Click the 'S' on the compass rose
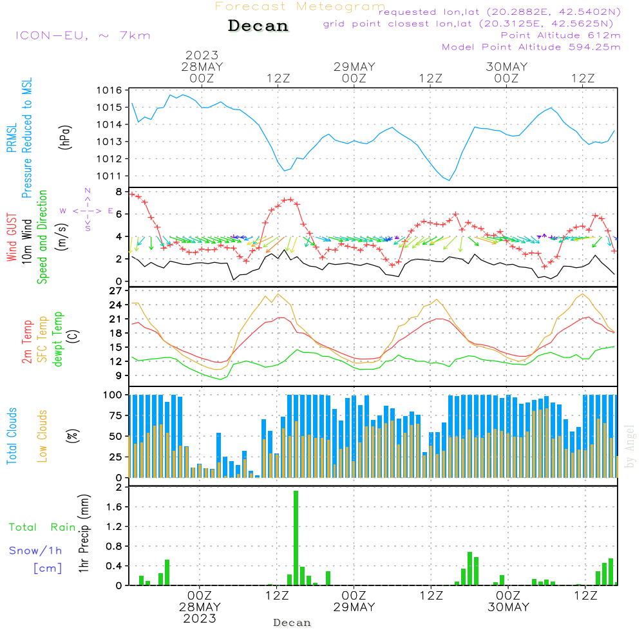 click(88, 229)
